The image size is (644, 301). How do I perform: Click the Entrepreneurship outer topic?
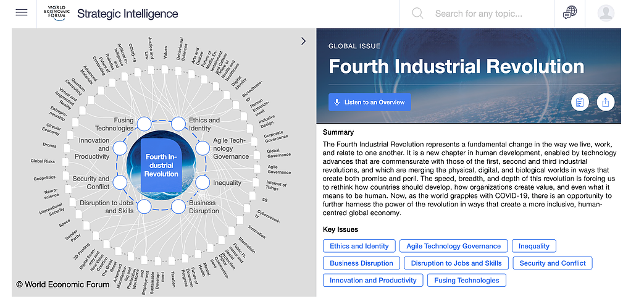(57, 114)
